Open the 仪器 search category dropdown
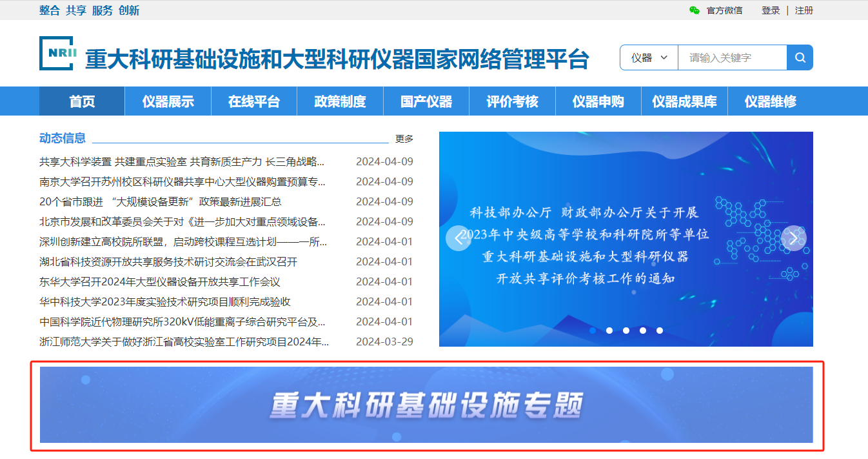868x459 pixels. pyautogui.click(x=649, y=57)
